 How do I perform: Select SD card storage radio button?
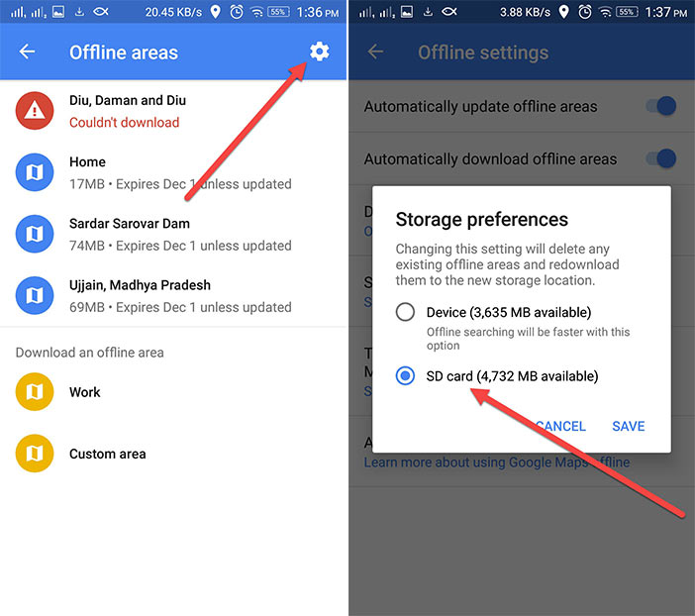click(x=405, y=376)
